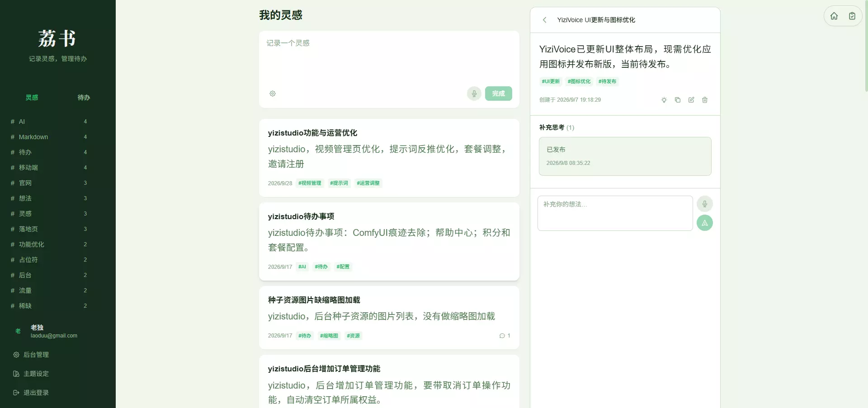Open the comment count icon on 种子资源 card

[505, 336]
